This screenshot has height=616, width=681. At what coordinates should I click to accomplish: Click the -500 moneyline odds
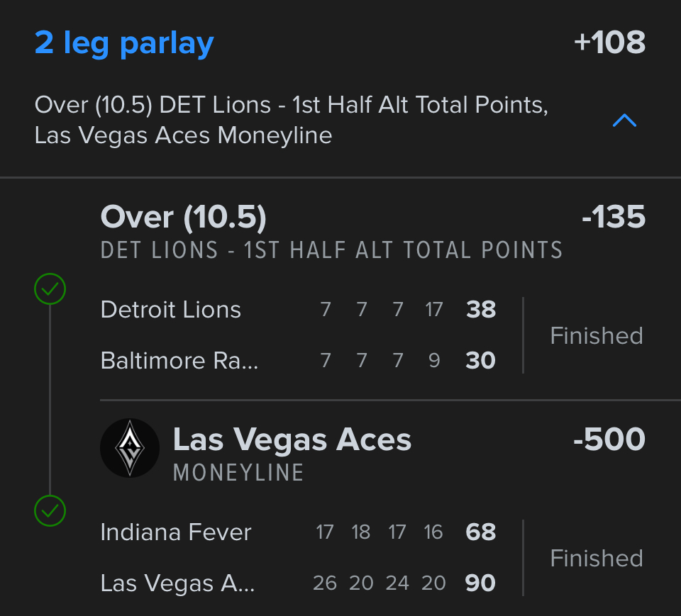click(x=609, y=439)
